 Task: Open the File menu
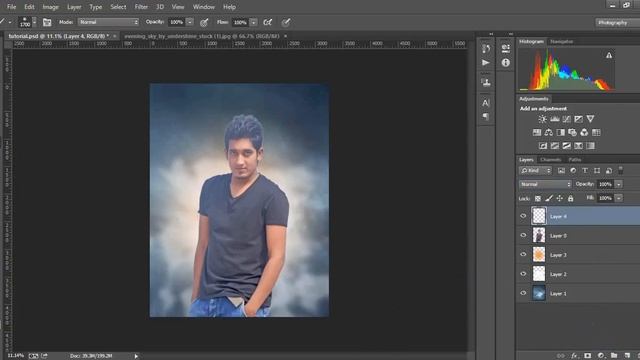[11, 7]
